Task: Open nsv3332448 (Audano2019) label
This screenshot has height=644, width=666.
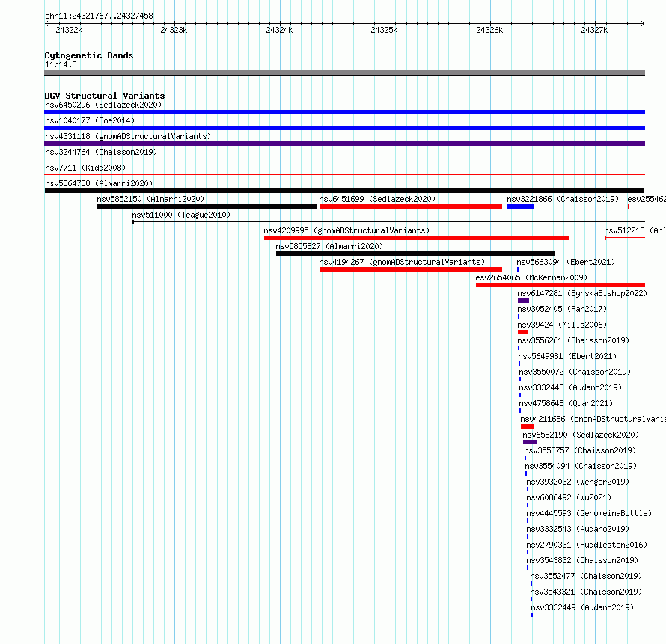Action: [x=570, y=387]
